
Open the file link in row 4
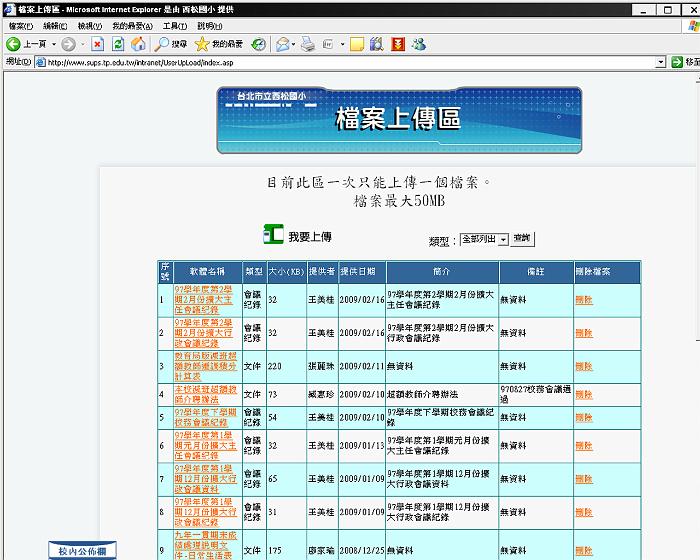pyautogui.click(x=205, y=394)
